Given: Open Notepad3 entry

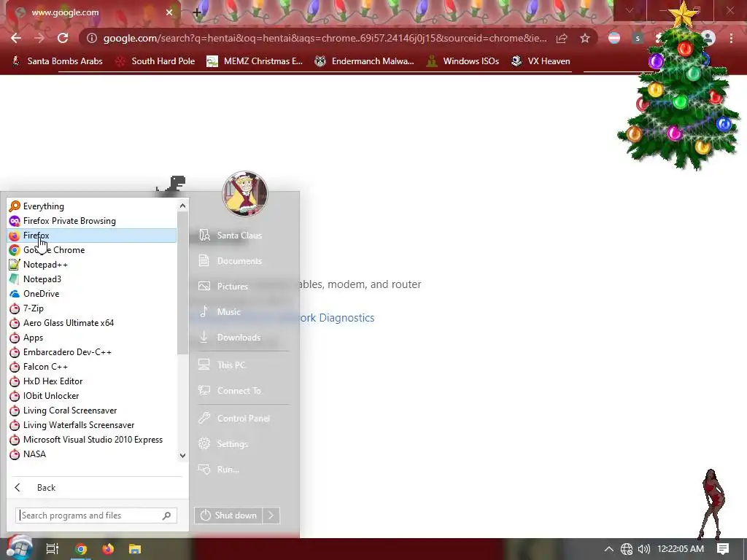Looking at the screenshot, I should coord(91,279).
